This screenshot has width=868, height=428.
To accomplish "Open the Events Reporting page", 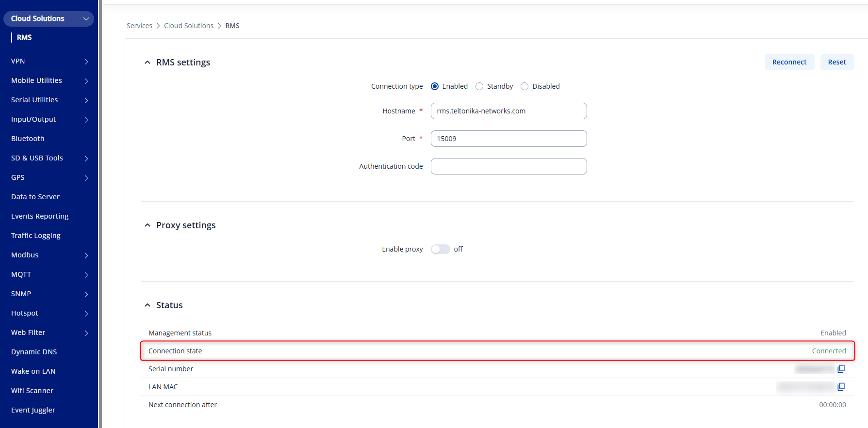I will (x=40, y=216).
